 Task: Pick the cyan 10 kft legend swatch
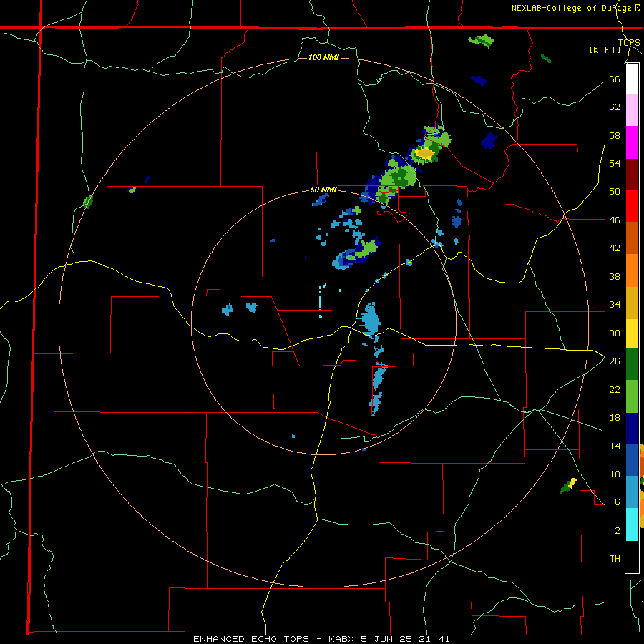tap(632, 525)
